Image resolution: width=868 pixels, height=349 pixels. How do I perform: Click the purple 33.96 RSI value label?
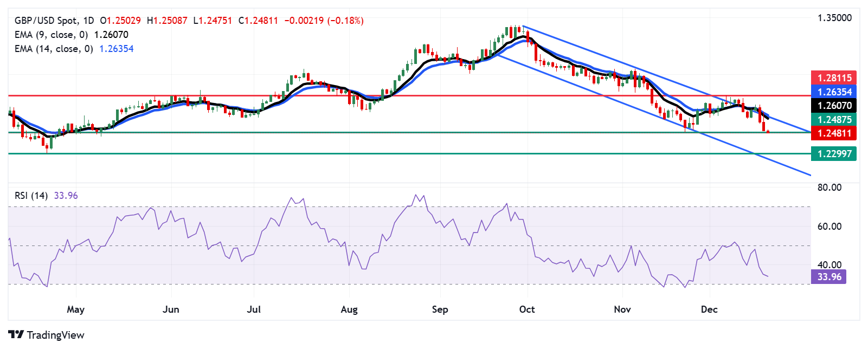pos(828,277)
